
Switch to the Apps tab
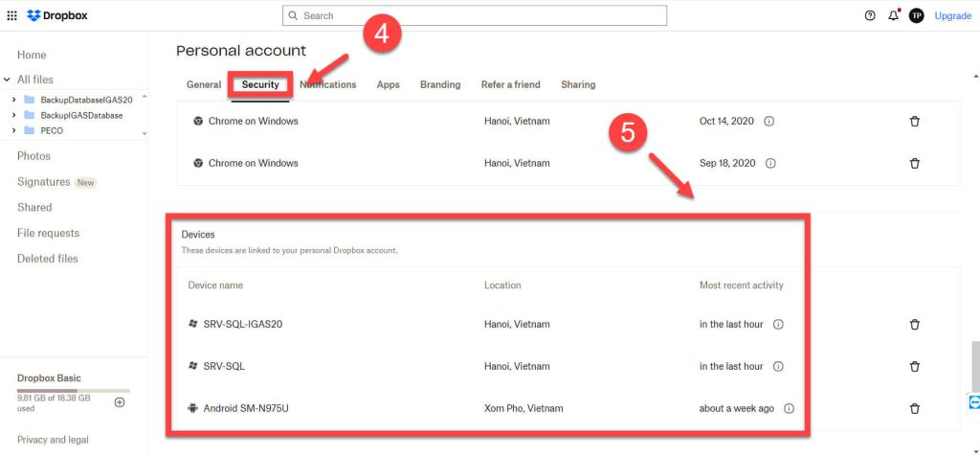(x=389, y=84)
